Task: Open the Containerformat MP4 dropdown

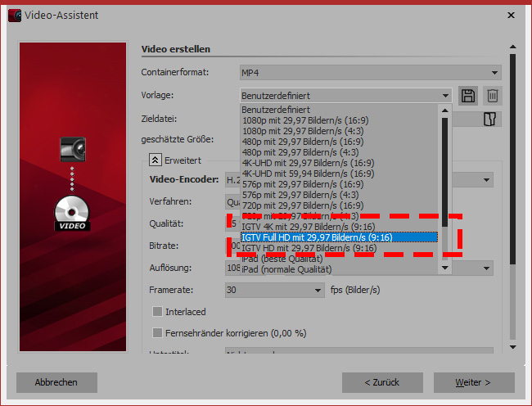Action: pos(371,73)
